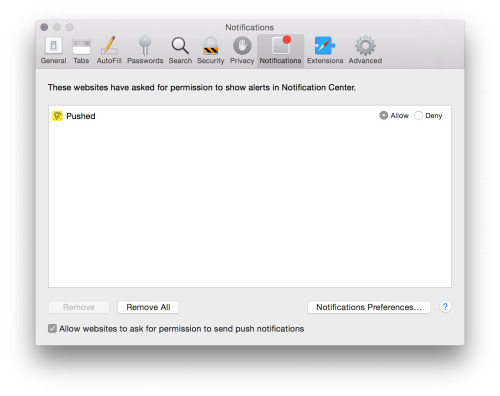Open the Advanced preferences pane
Image resolution: width=500 pixels, height=396 pixels.
365,50
